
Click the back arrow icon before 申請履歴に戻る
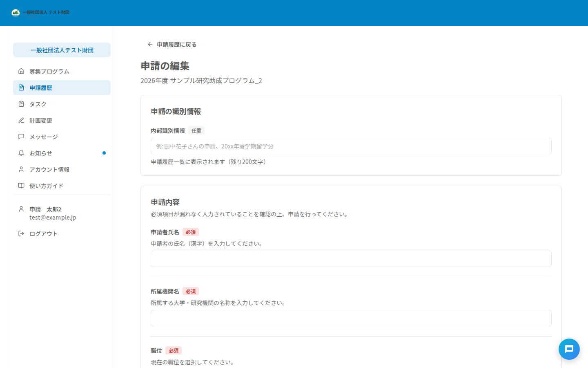[x=150, y=44]
